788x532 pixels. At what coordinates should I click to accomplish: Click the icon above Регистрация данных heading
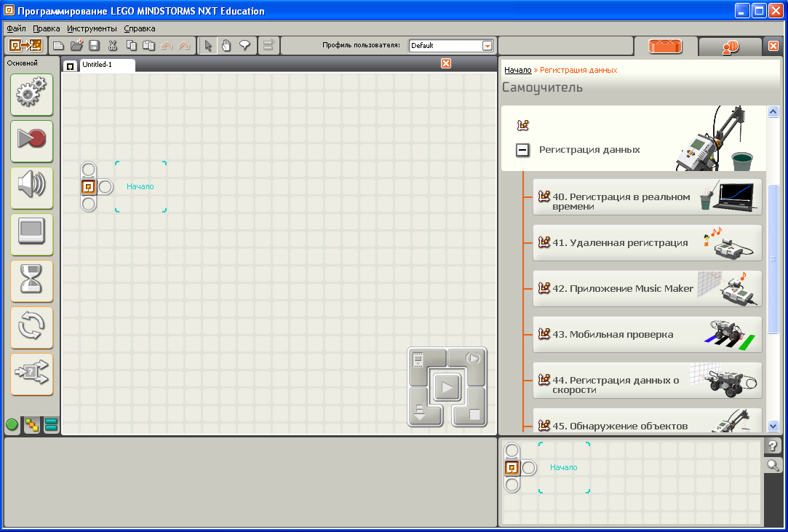(x=522, y=125)
